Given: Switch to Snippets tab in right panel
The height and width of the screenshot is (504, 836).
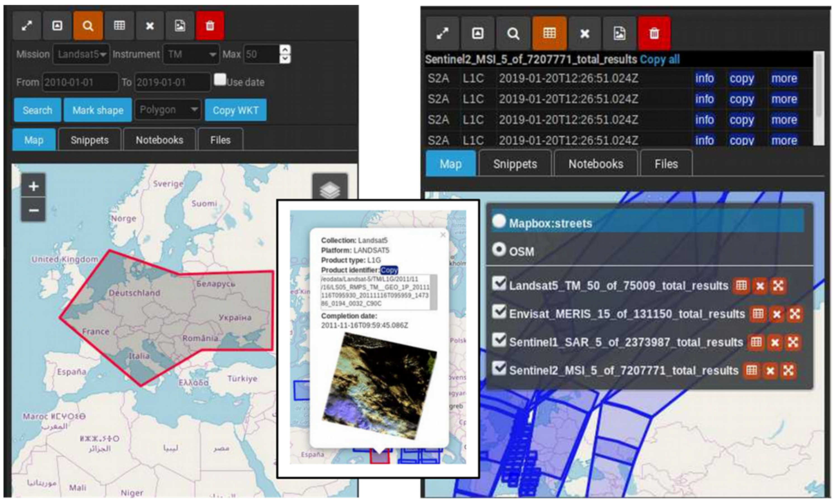Looking at the screenshot, I should click(x=515, y=164).
